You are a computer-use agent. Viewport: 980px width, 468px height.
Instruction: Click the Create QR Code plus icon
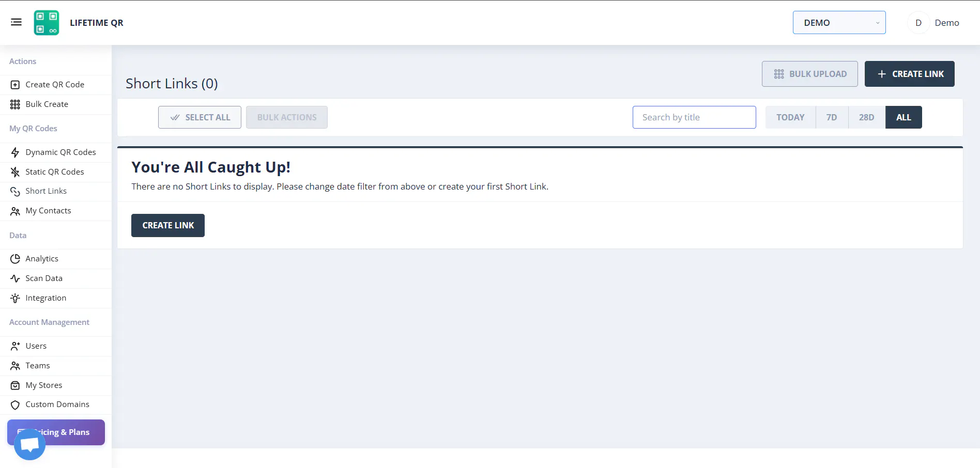coord(15,85)
